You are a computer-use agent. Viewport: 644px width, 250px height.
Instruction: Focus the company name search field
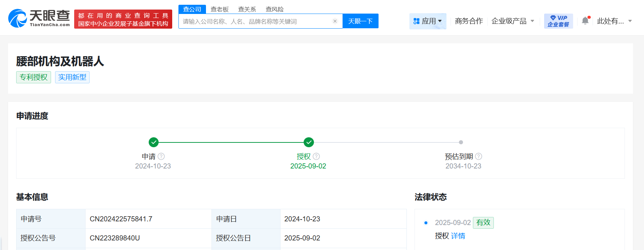click(x=255, y=21)
